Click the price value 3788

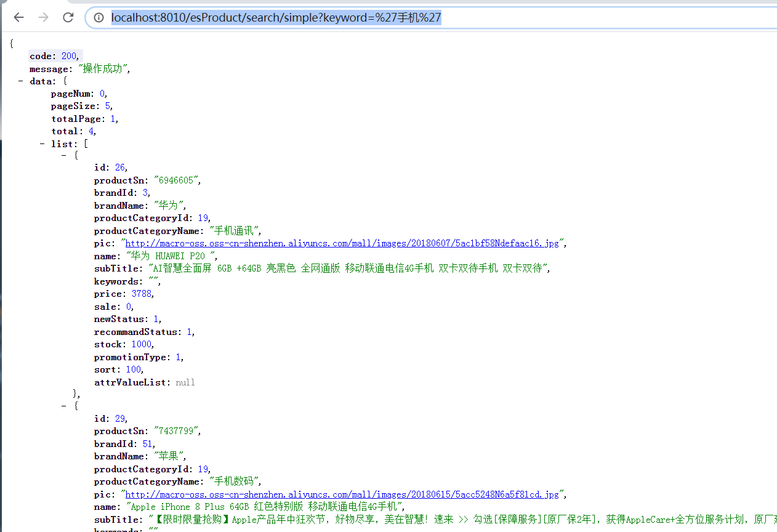141,294
